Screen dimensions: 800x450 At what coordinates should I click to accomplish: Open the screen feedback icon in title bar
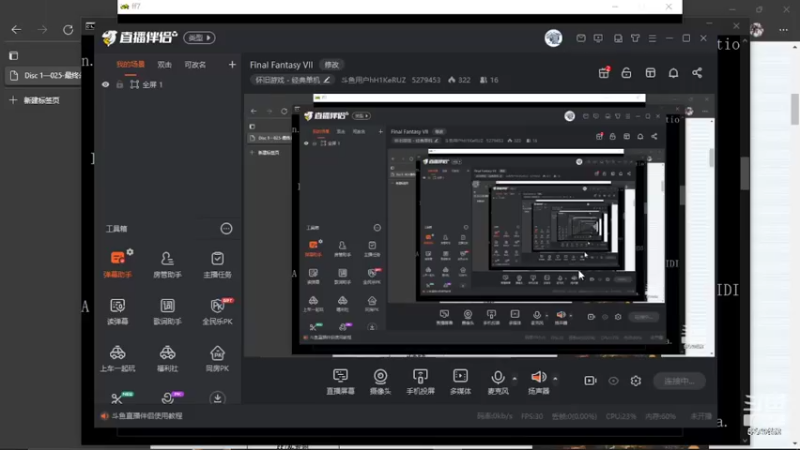[598, 38]
